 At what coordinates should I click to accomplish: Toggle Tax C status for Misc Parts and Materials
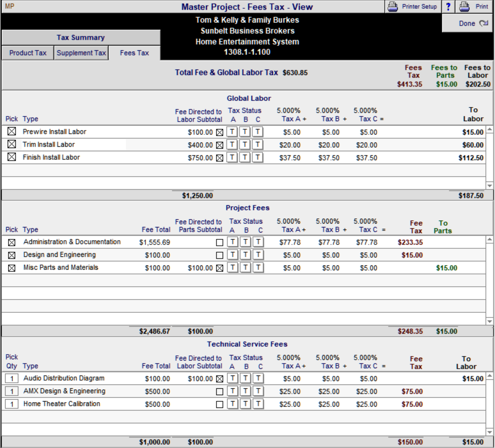click(258, 268)
